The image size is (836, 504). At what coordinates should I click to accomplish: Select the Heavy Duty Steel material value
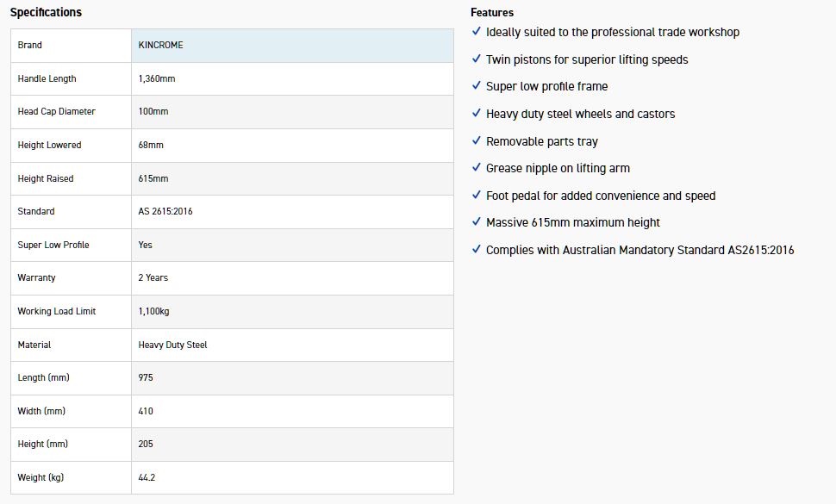(172, 345)
